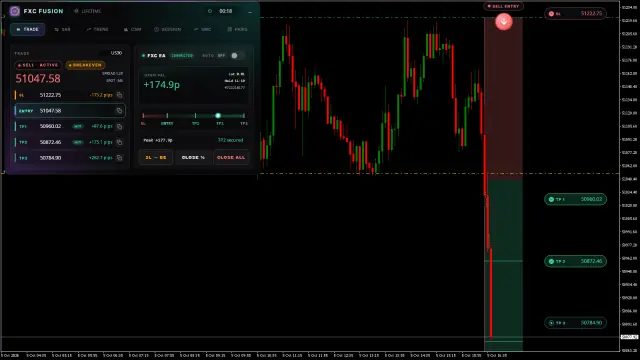The image size is (640, 360).
Task: Click the TP2 hit badge
Action: coord(78,142)
